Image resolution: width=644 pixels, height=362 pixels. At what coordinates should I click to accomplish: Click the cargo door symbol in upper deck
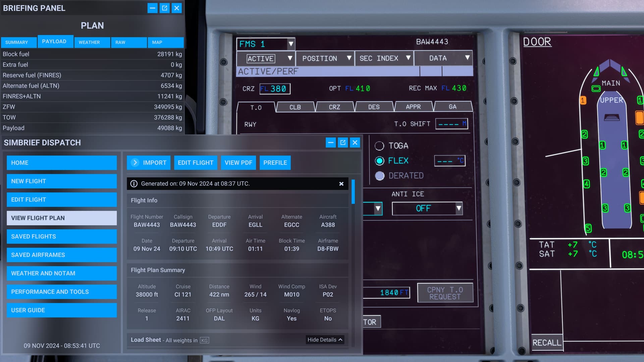(612, 118)
